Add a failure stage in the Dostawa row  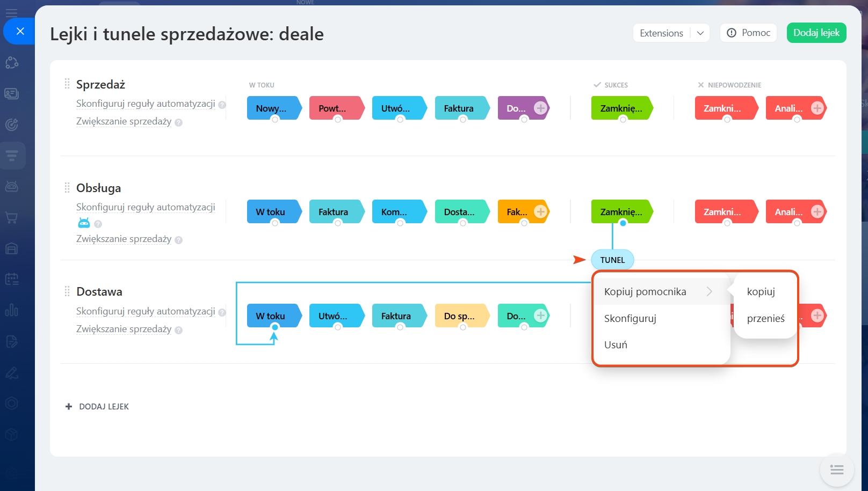point(817,316)
